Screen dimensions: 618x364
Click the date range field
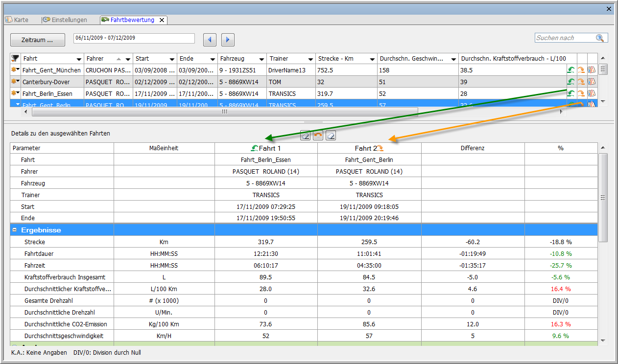pyautogui.click(x=134, y=38)
